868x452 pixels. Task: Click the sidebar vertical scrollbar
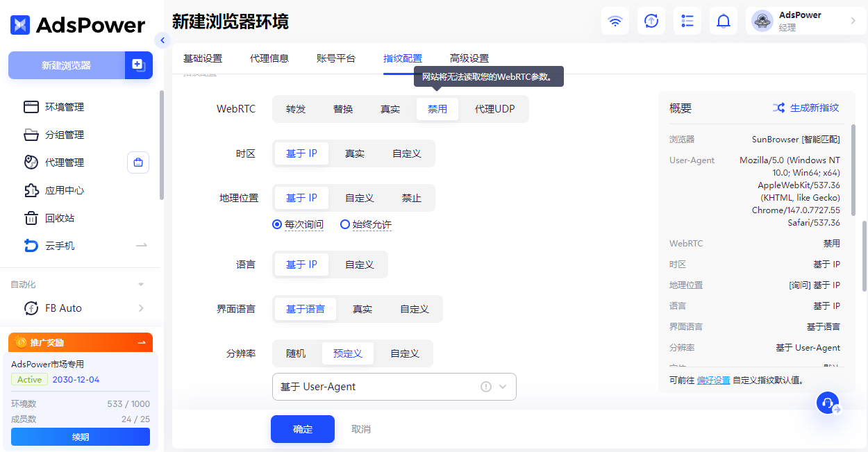click(162, 144)
